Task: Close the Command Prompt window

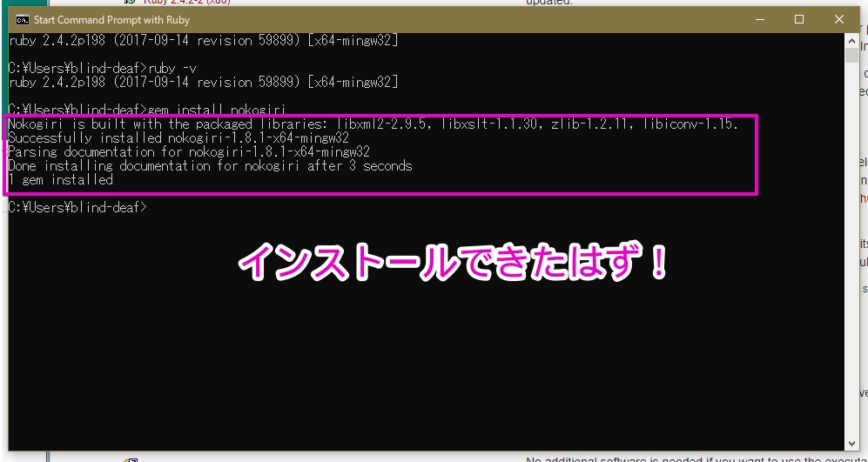Action: pos(838,20)
